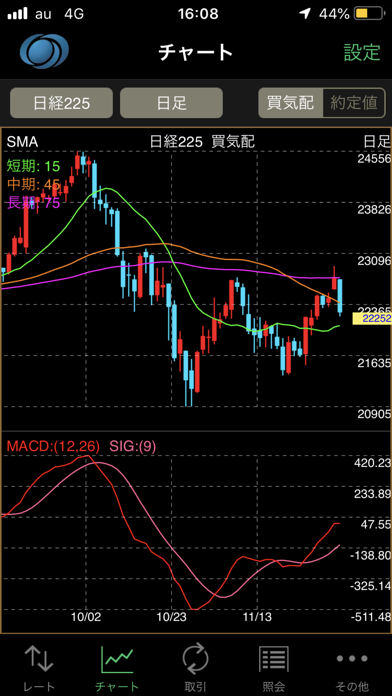
Task: Open the 取引 trade circular-arrows icon
Action: click(195, 658)
